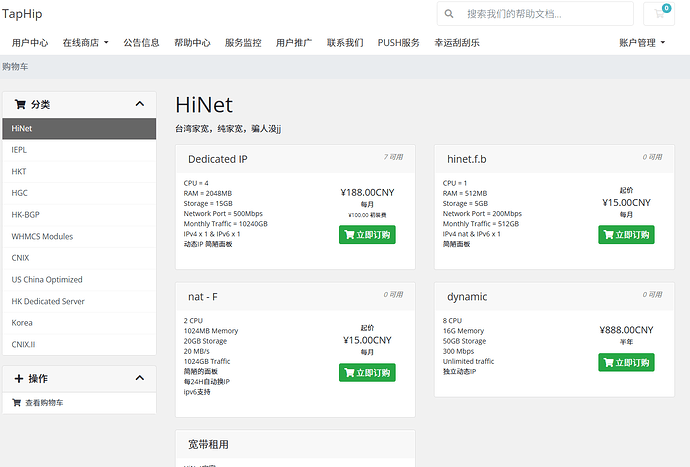Click the 宽带租用 card title
The height and width of the screenshot is (467, 690).
(x=208, y=445)
